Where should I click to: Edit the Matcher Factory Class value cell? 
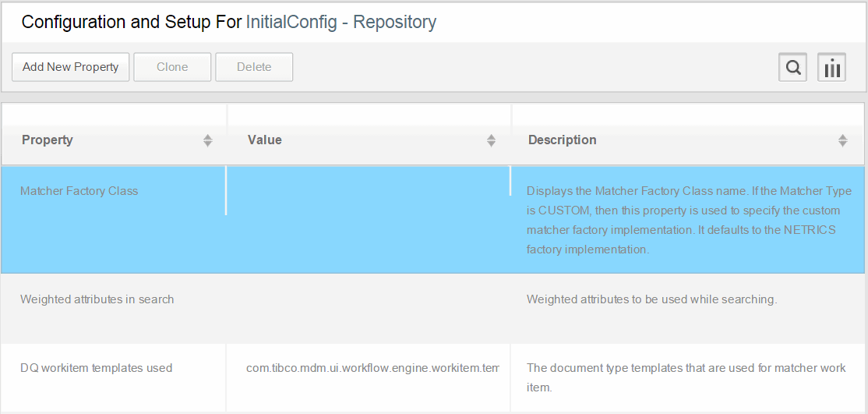pos(368,219)
